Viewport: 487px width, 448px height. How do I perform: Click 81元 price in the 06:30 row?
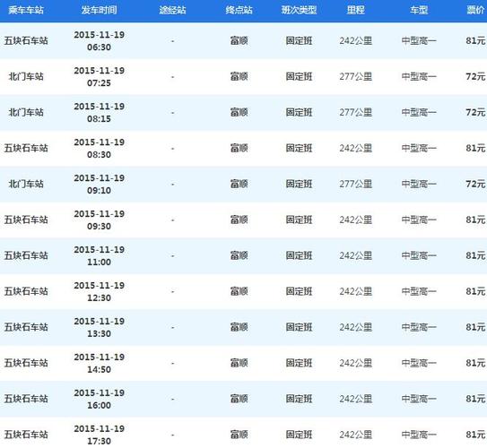pyautogui.click(x=475, y=41)
